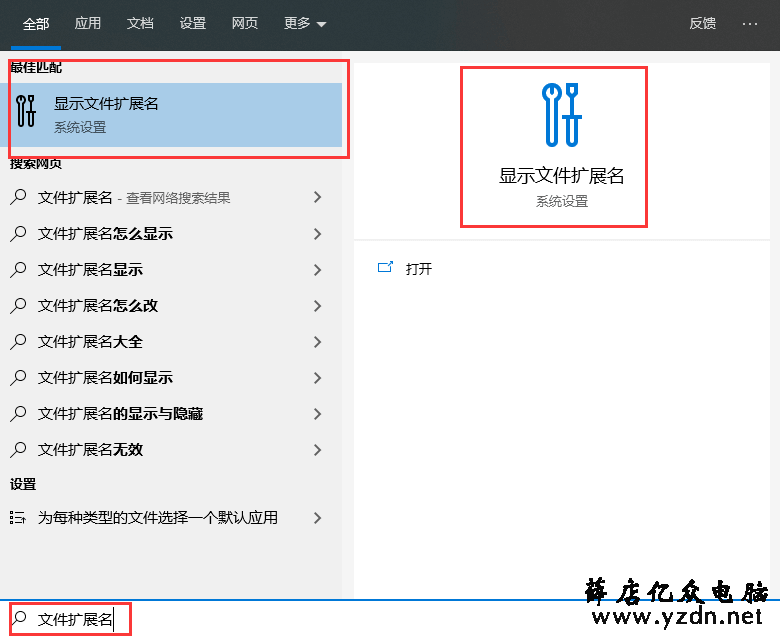Select suggestion 文件扩展名大全
780x637 pixels.
(171, 342)
